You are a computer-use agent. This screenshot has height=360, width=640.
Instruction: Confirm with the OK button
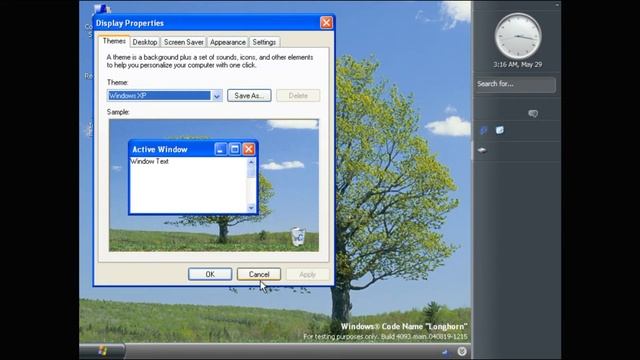[210, 274]
